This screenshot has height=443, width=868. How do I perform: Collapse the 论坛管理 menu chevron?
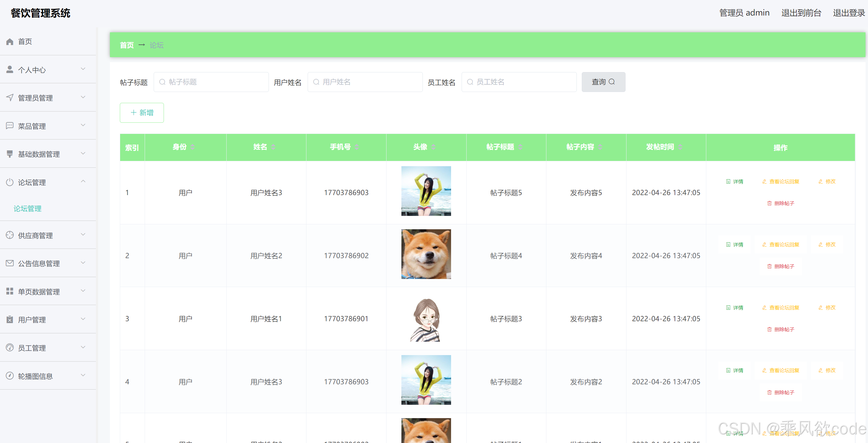[83, 182]
